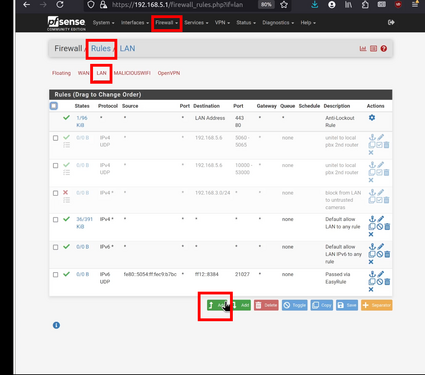Click the blue Save button
Image resolution: width=425 pixels, height=375 pixels.
pos(347,305)
